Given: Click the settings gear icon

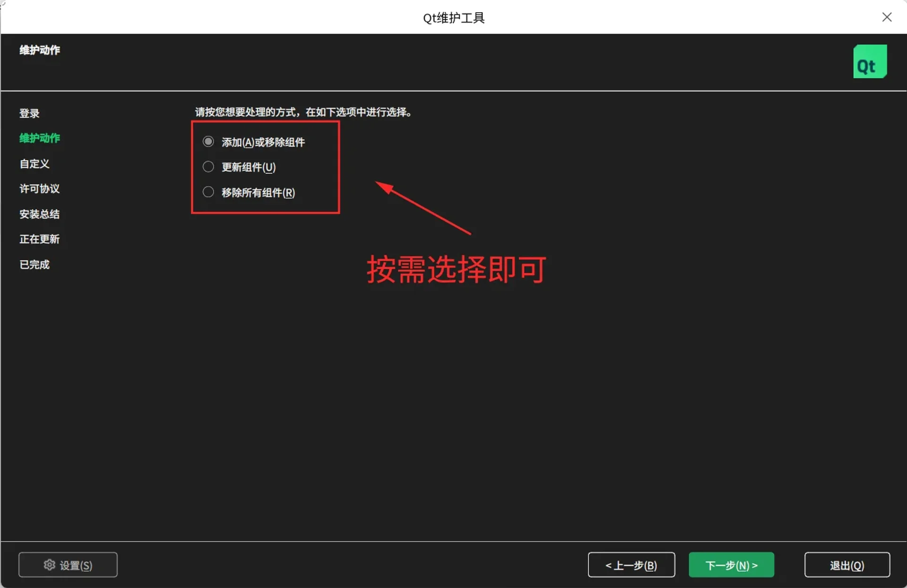Looking at the screenshot, I should click(x=49, y=564).
